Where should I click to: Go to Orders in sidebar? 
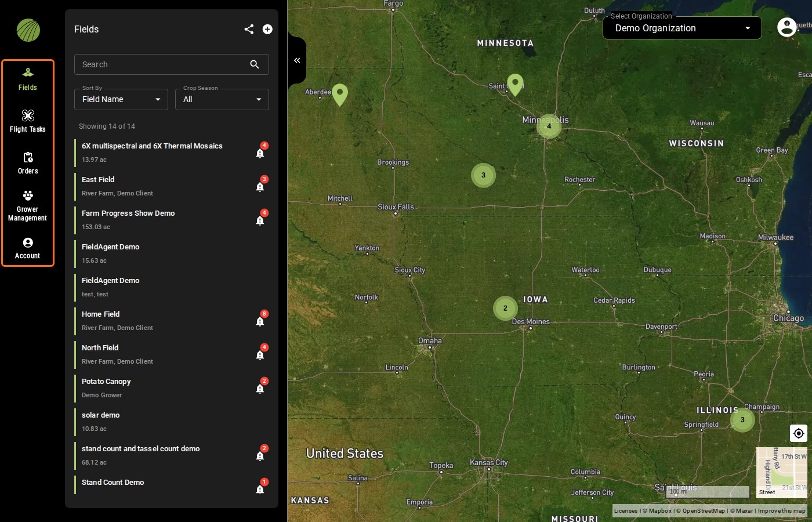pos(28,164)
